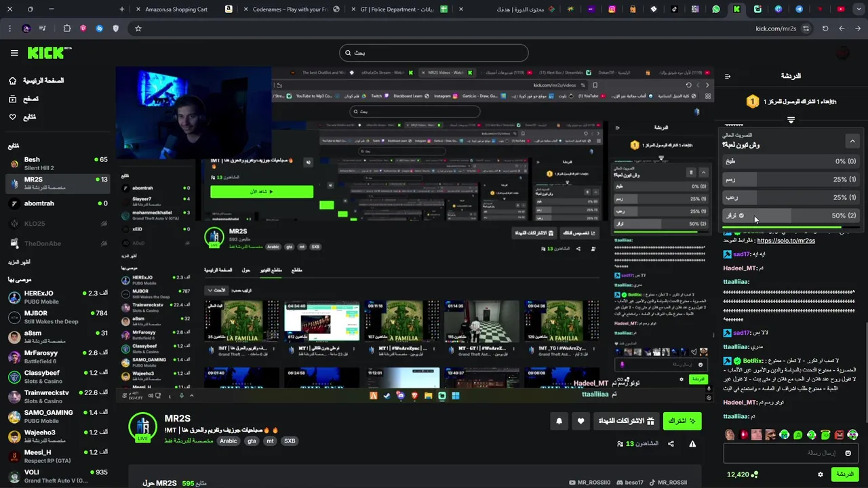Open beso17 Discord link
Screen dimensions: 868x488
629,483
